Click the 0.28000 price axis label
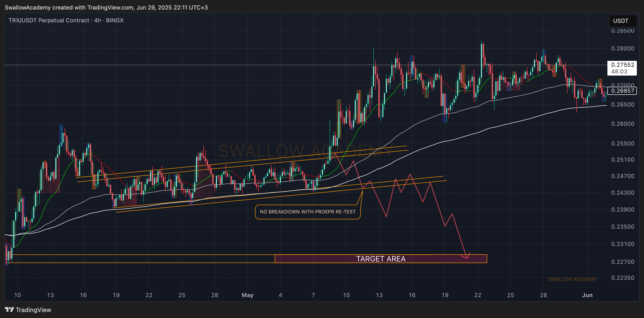Screen dimensions: 644x318 (x=623, y=48)
